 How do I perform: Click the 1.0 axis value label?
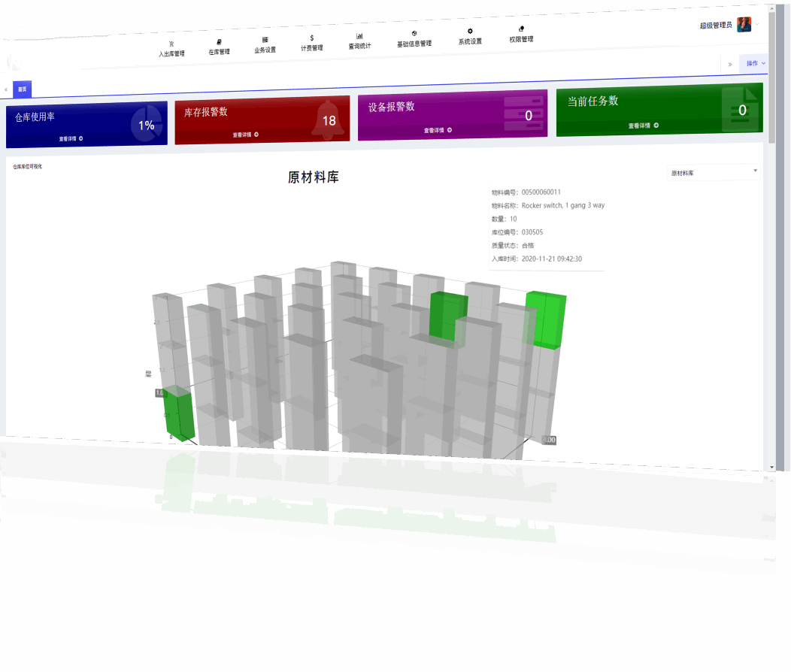[x=159, y=392]
